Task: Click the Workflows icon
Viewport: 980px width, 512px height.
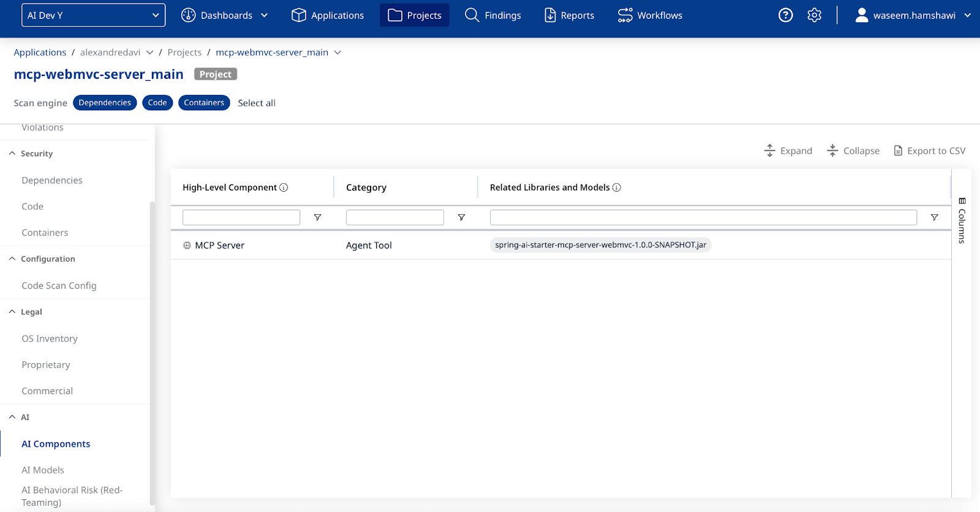Action: (x=625, y=15)
